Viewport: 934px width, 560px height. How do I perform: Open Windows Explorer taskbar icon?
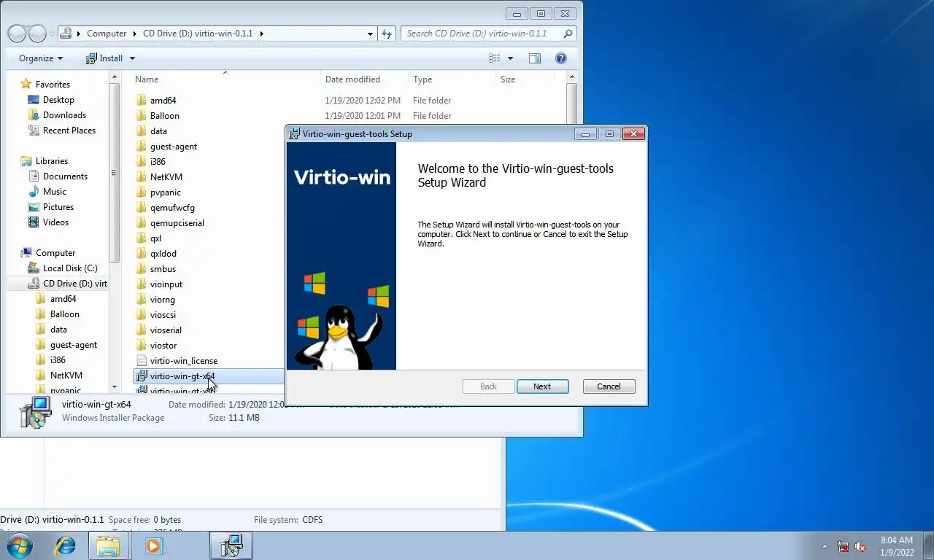pos(109,545)
